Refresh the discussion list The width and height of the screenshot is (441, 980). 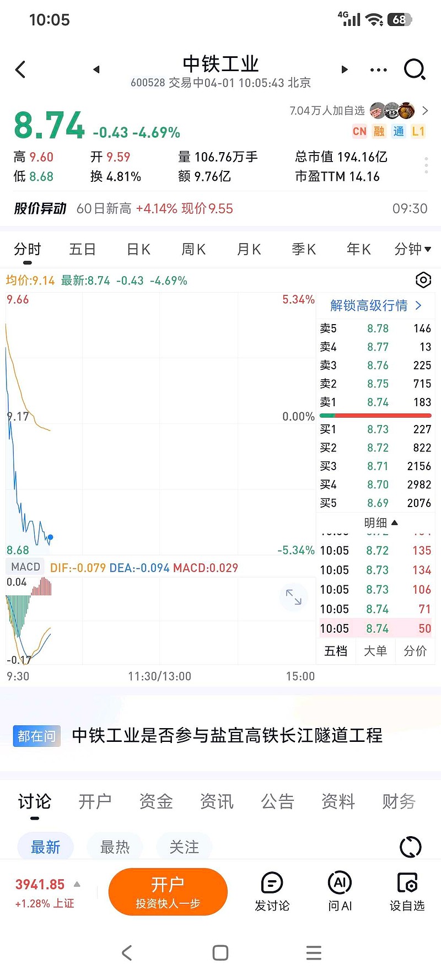(410, 847)
